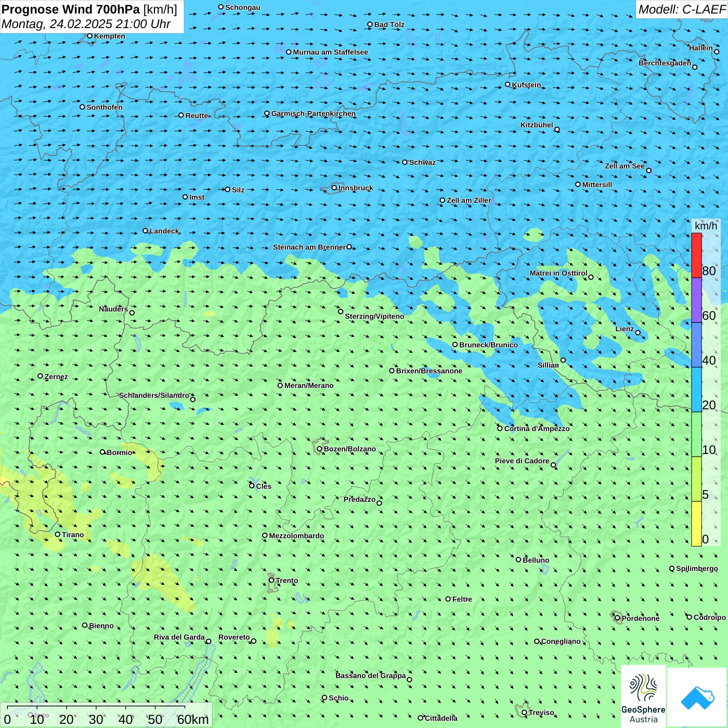This screenshot has height=728, width=728.
Task: Click the Kempten city marker
Action: (x=89, y=36)
